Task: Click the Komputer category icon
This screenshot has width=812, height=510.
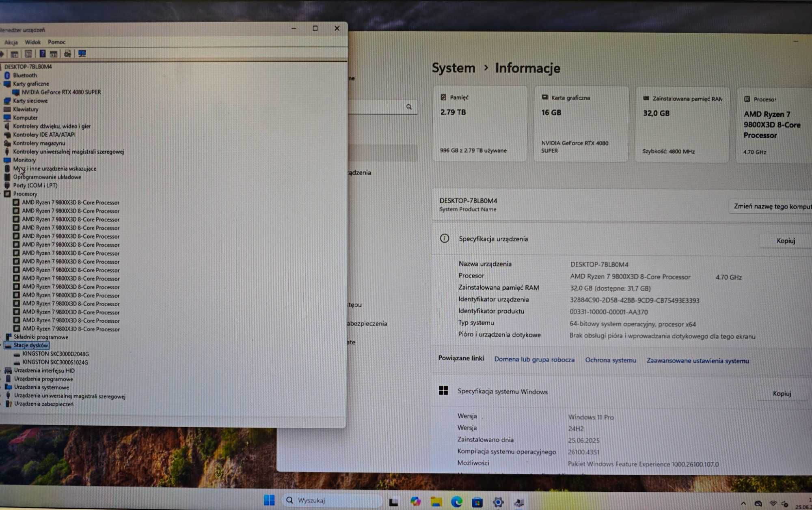Action: tap(7, 118)
